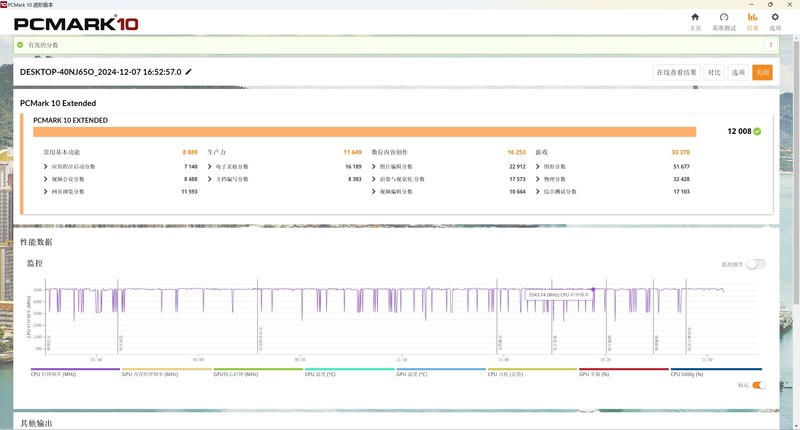The height and width of the screenshot is (430, 800).
Task: Toggle the 监控细节 monitoring details switch
Action: [x=757, y=264]
